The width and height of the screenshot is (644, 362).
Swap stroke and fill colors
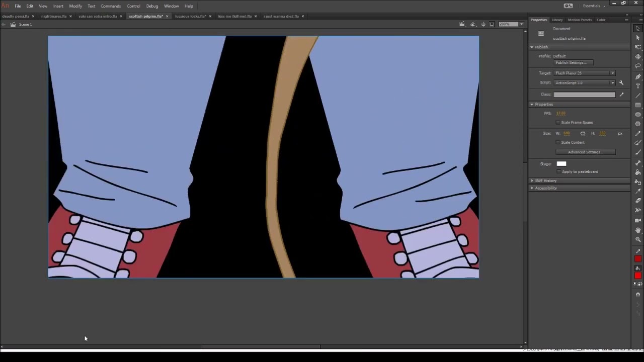[640, 284]
